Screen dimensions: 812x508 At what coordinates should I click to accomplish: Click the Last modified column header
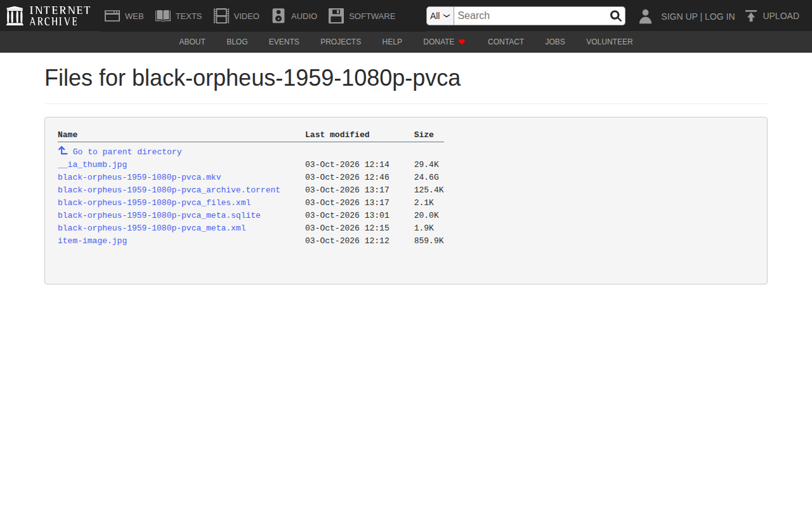coord(337,135)
